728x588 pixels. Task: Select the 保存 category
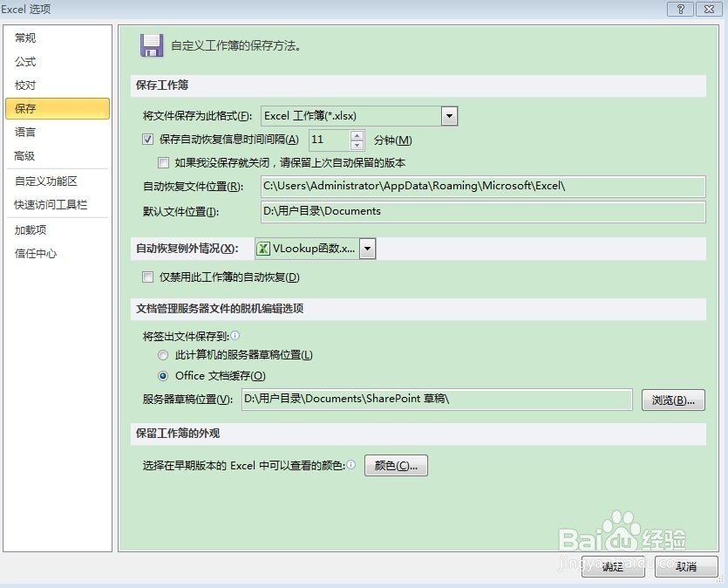[x=58, y=109]
